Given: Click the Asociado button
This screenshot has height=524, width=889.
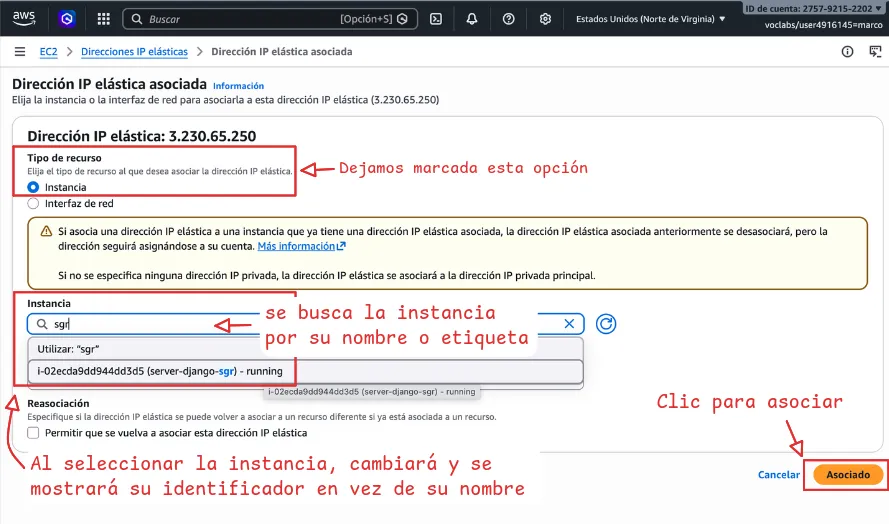Looking at the screenshot, I should tap(848, 475).
